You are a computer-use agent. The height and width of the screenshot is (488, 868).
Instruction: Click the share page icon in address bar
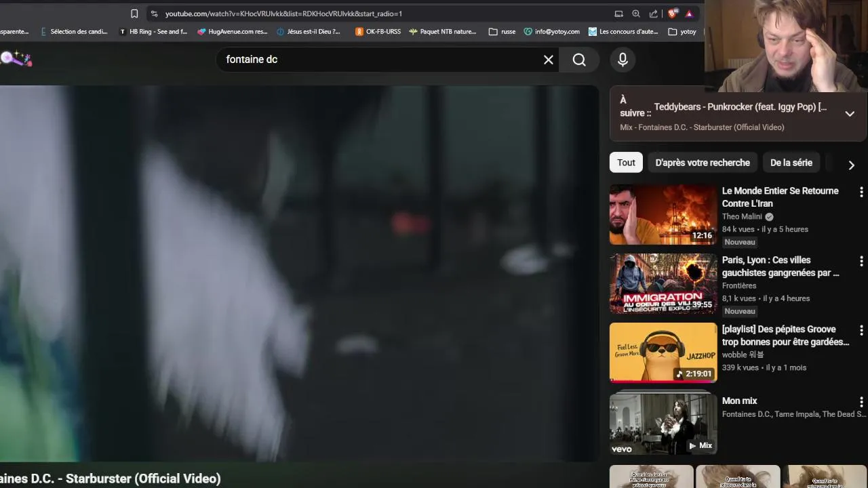(x=654, y=14)
